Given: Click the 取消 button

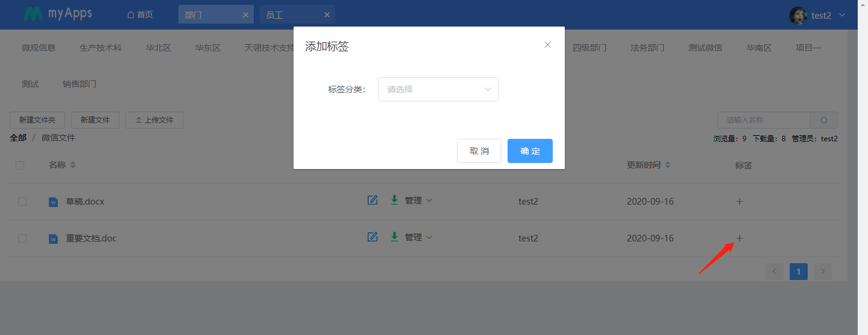Looking at the screenshot, I should coord(479,151).
